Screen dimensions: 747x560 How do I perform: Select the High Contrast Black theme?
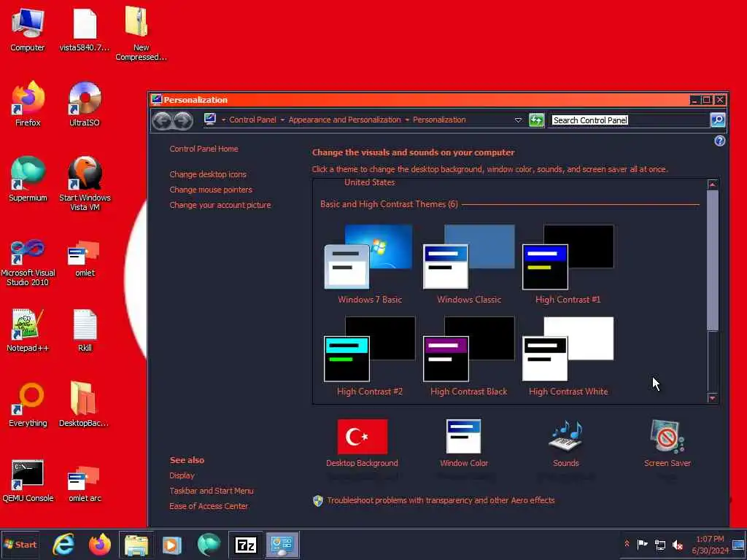(x=469, y=356)
